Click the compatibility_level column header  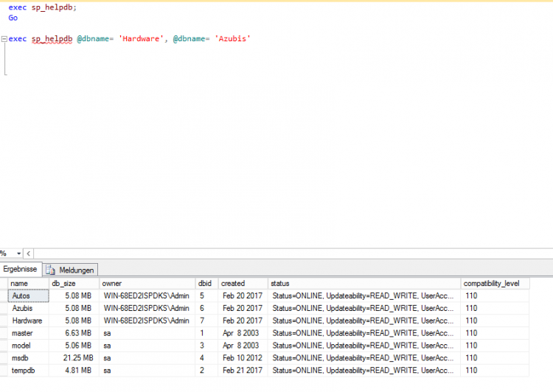coord(495,284)
